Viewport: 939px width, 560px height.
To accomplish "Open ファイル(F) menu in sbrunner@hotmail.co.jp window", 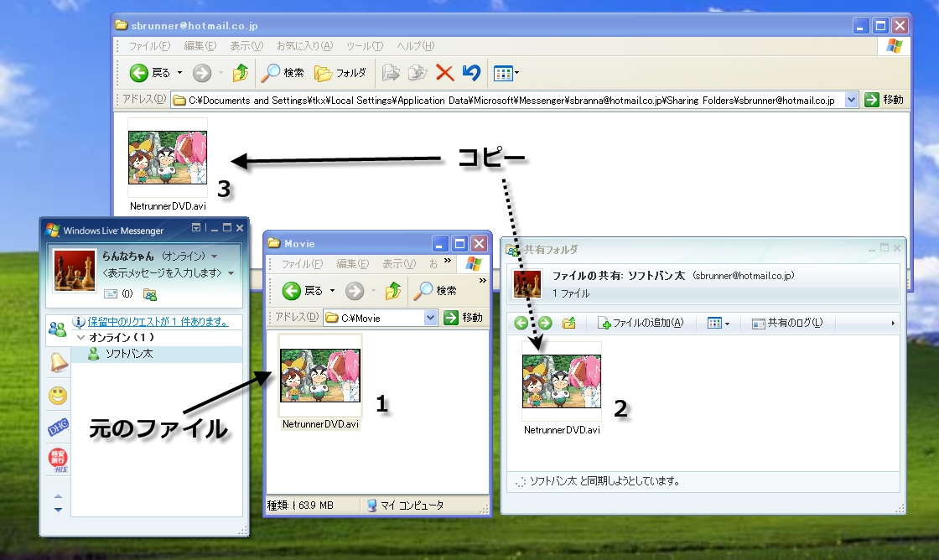I will point(149,46).
